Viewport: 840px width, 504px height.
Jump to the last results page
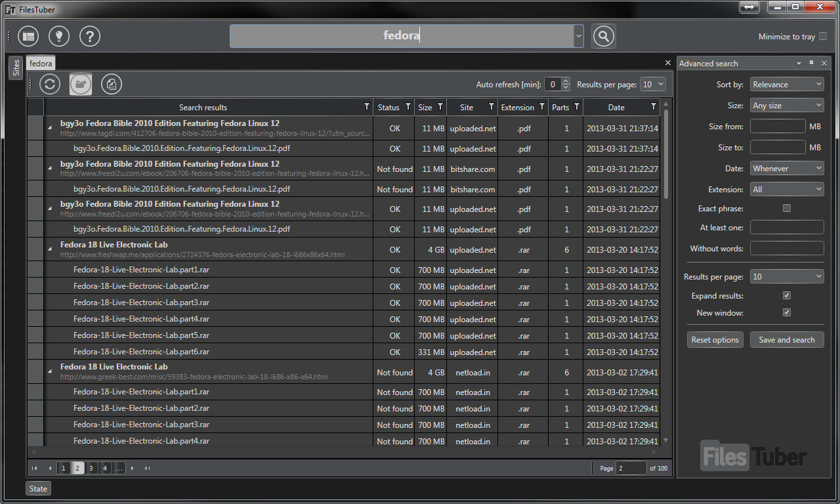[x=148, y=468]
